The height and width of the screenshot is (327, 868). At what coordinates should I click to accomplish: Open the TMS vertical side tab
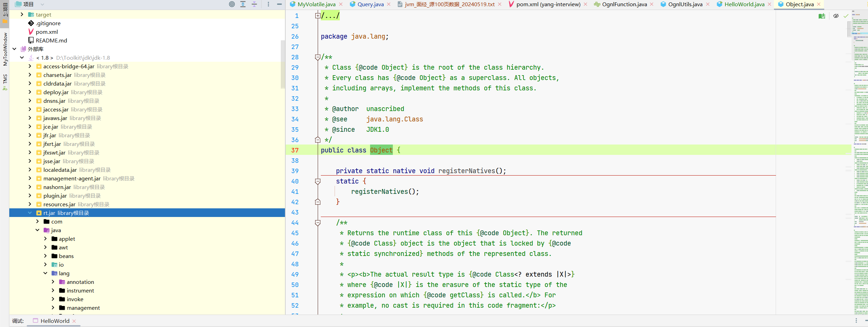click(x=5, y=82)
